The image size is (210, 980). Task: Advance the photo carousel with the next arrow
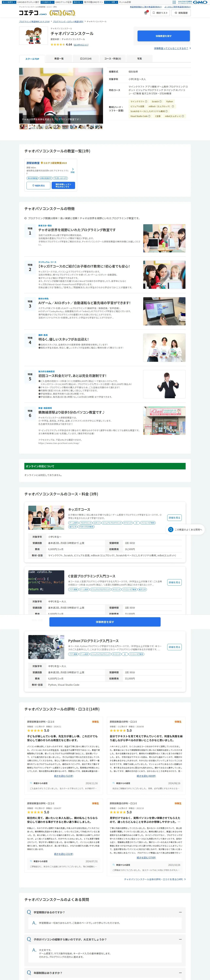pos(97,95)
